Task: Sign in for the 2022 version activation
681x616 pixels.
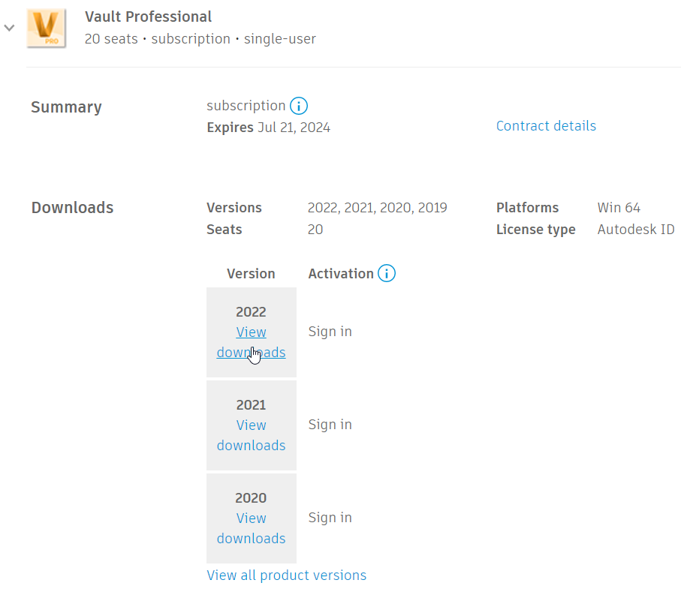Action: click(330, 331)
